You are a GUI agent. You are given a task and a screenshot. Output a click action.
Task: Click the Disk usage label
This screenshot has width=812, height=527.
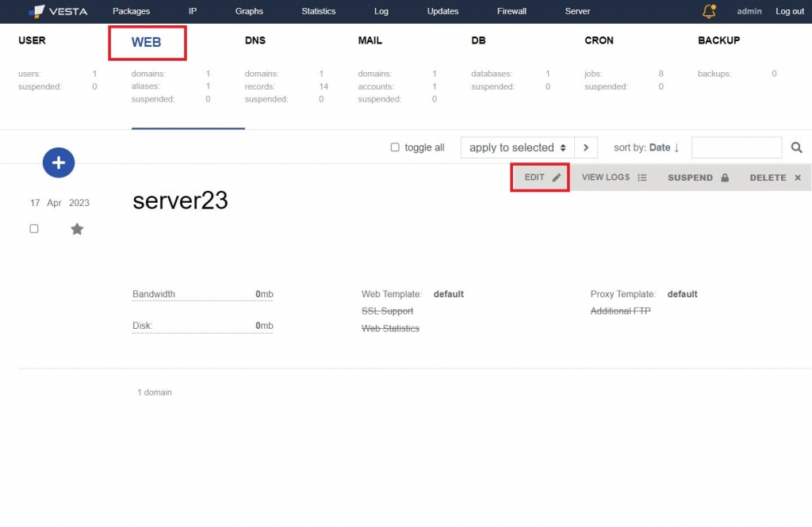coord(143,326)
